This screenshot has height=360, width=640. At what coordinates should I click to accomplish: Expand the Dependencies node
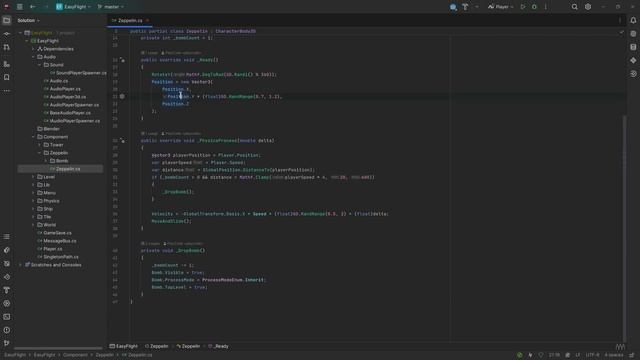(33, 49)
